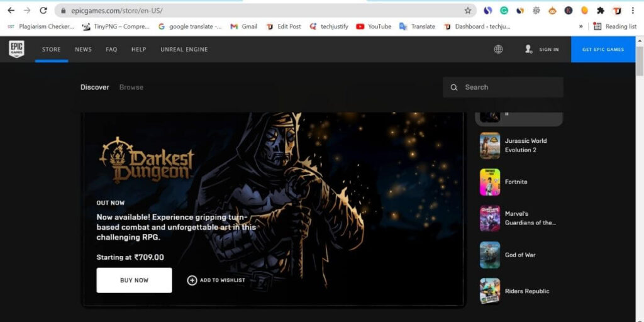
Task: Select the Fortnite thumbnail in the sidebar
Action: (x=490, y=182)
